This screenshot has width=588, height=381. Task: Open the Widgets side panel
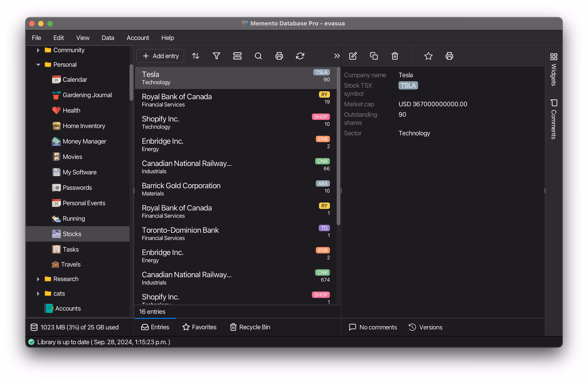click(554, 70)
